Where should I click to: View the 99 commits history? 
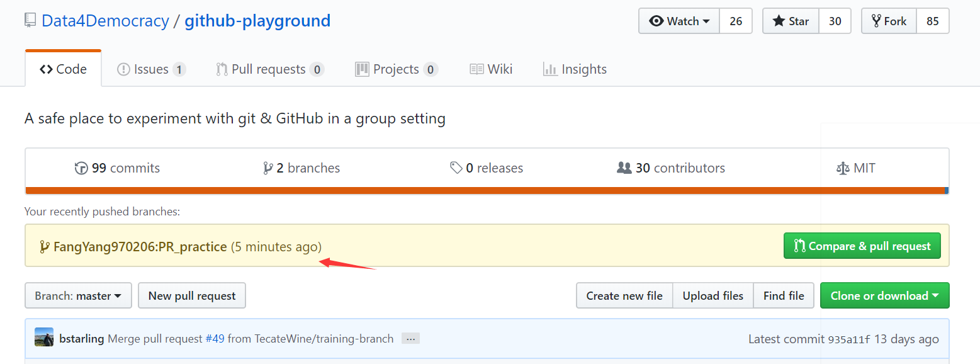tap(117, 168)
